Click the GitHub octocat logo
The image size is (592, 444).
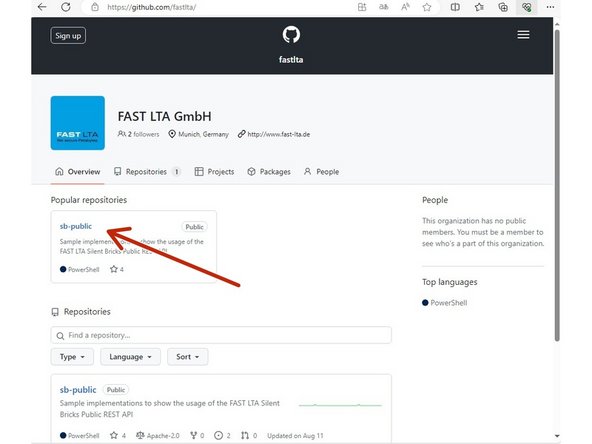coord(291,35)
